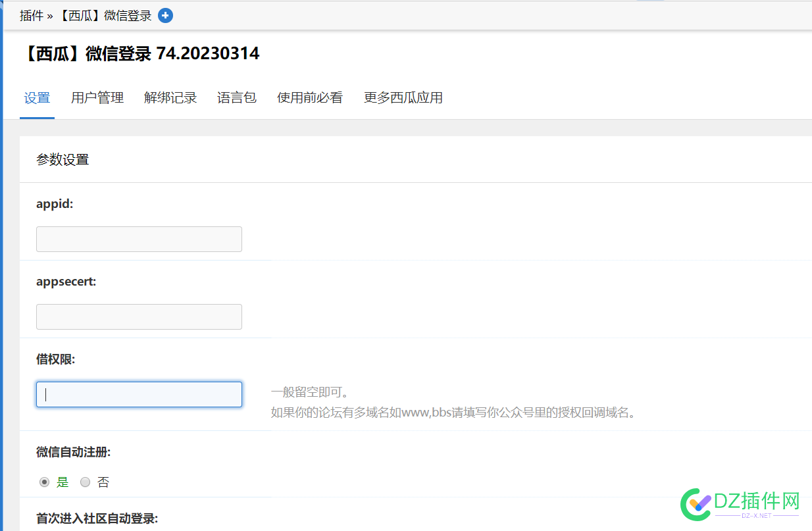This screenshot has height=531, width=812.
Task: Click the 插件 breadcrumb link
Action: (x=32, y=16)
